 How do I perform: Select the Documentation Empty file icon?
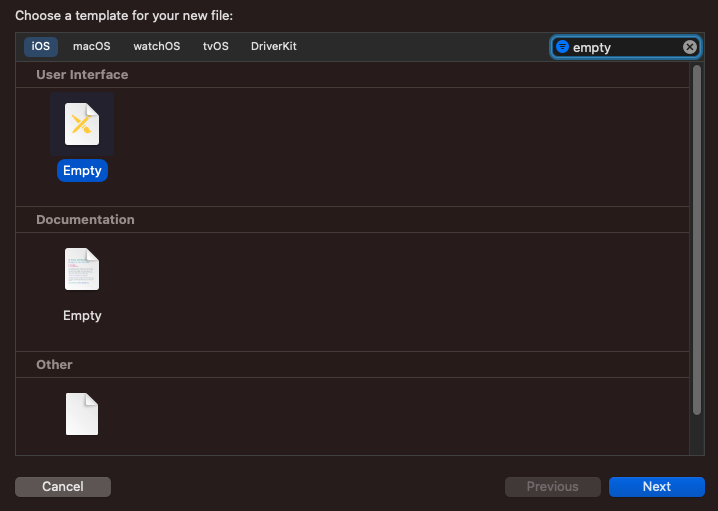82,269
